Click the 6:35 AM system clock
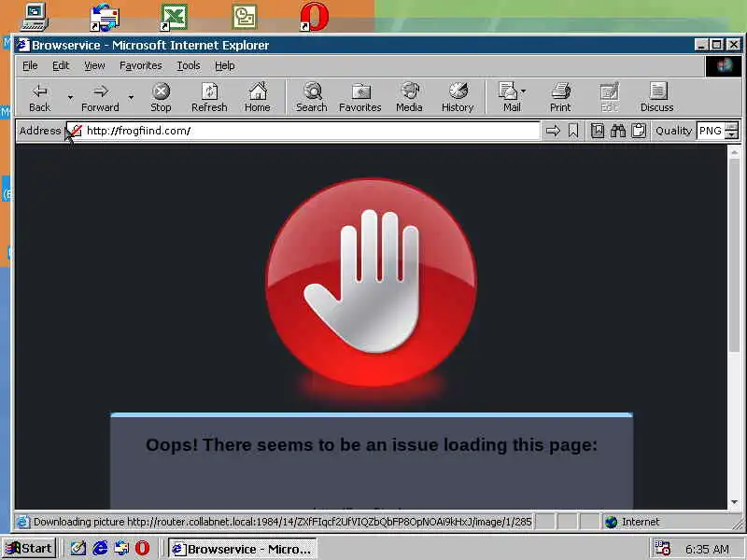The width and height of the screenshot is (747, 560). [x=707, y=549]
